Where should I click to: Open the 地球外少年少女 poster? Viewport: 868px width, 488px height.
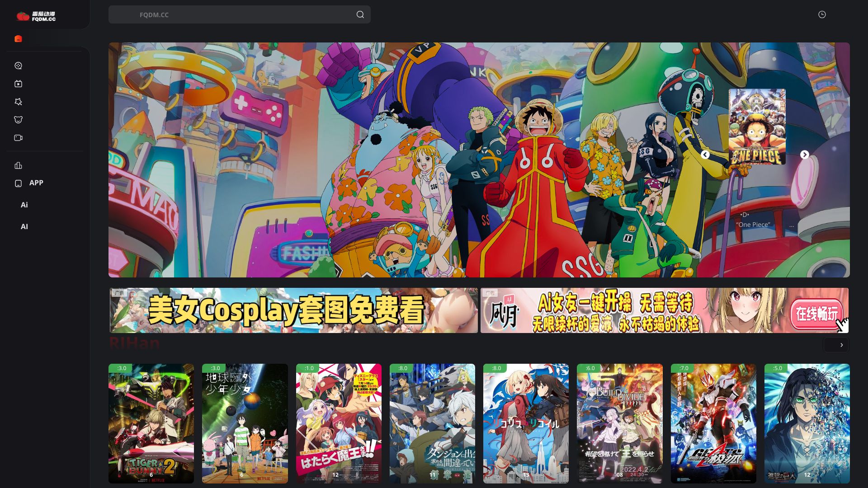pyautogui.click(x=245, y=423)
